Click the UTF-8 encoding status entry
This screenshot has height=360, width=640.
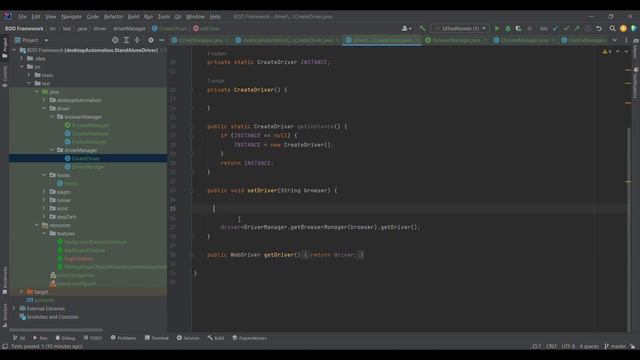point(568,346)
